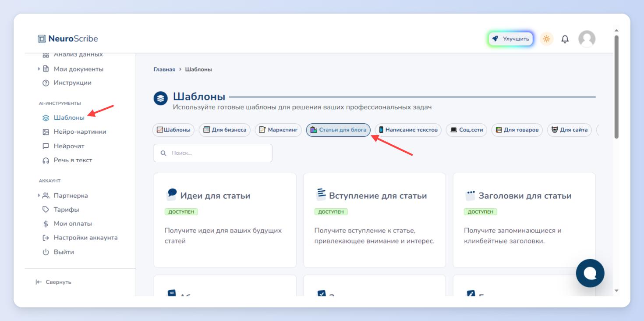Click the NeuroScribe logo
Screen dimensions: 644x321
[x=68, y=39]
